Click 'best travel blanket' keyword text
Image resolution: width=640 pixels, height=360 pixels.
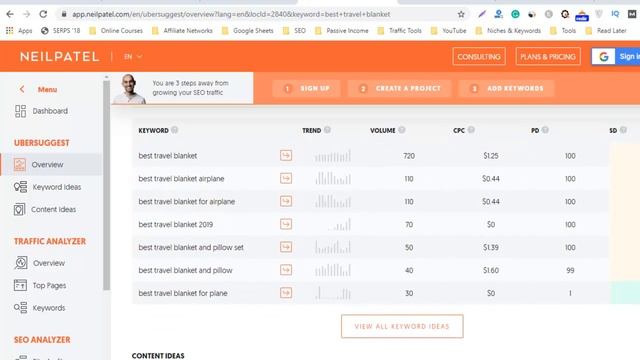pos(167,156)
